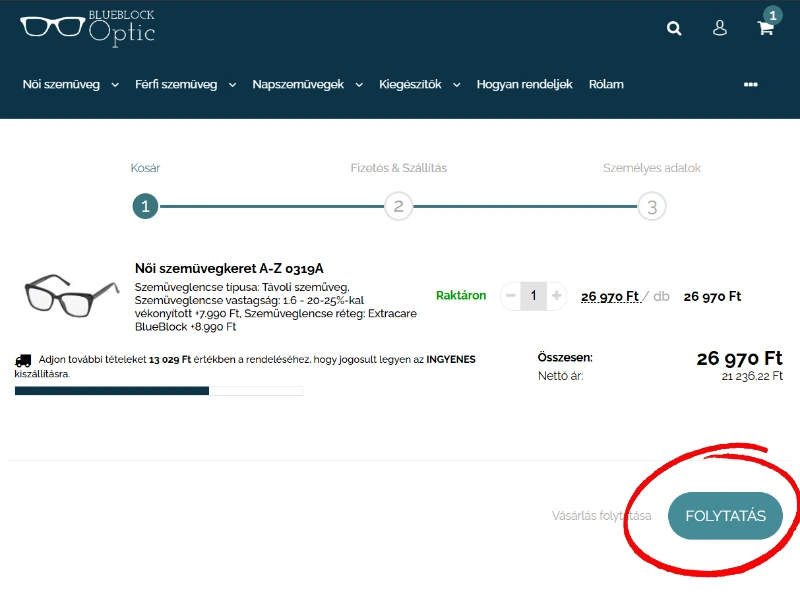Open the Hogyan rendeljek menu item

pyautogui.click(x=524, y=85)
